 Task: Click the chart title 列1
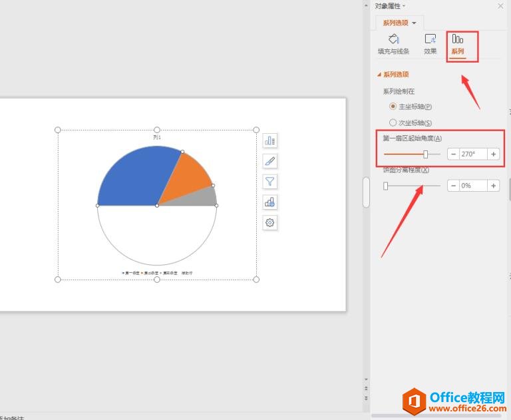point(157,137)
